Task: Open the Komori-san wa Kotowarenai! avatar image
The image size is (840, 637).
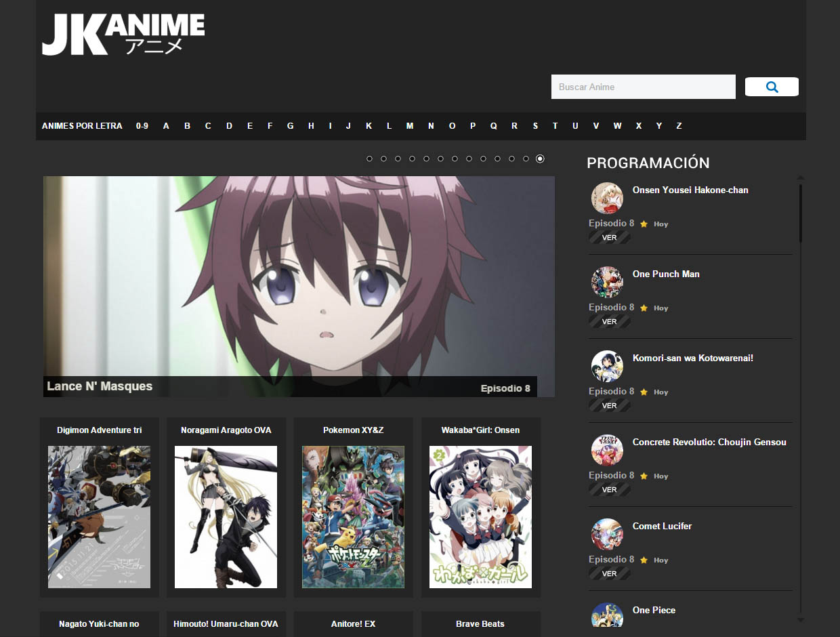Action: click(607, 366)
